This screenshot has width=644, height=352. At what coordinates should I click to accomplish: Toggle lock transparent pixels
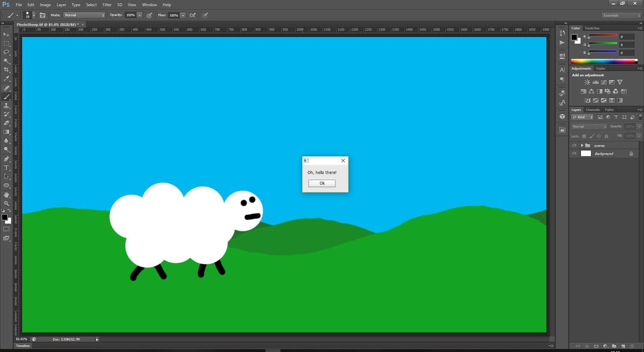(584, 136)
